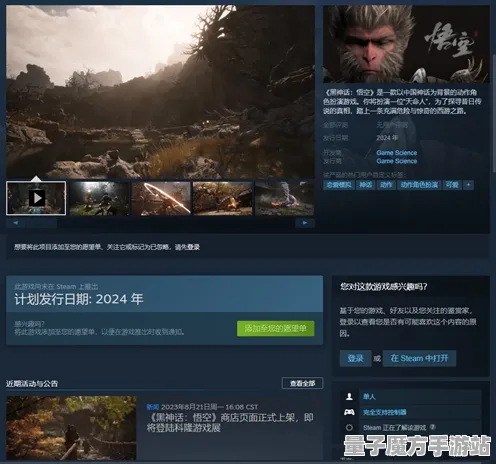Image resolution: width=496 pixels, height=464 pixels.
Task: Click the Steam learning circle icon
Action: 349,427
